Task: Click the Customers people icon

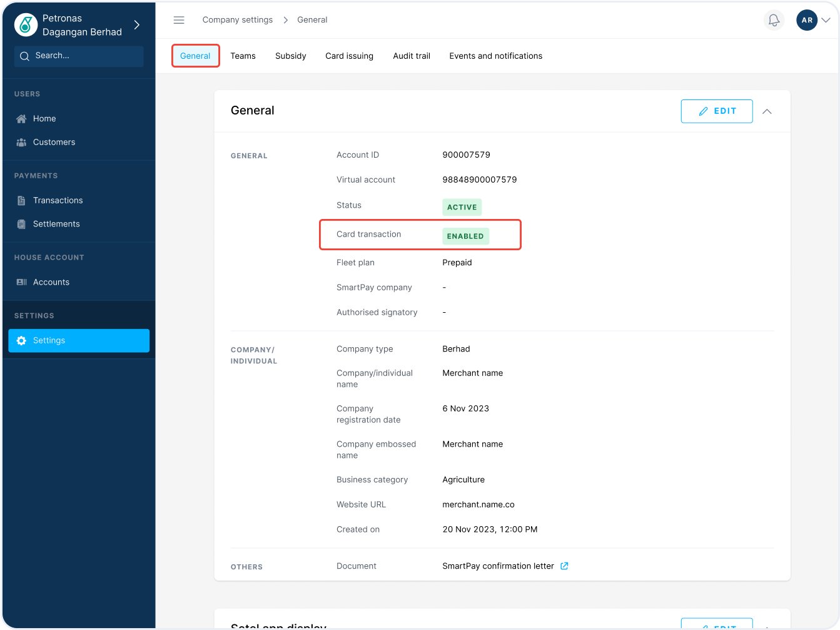Action: click(21, 143)
